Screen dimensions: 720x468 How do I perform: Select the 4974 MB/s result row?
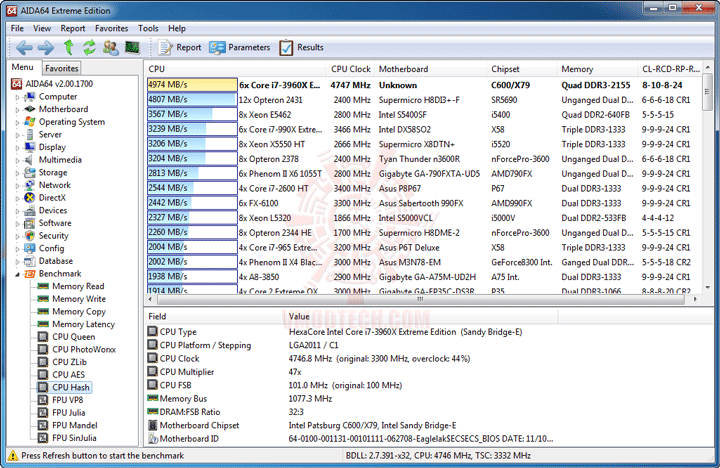tap(424, 85)
